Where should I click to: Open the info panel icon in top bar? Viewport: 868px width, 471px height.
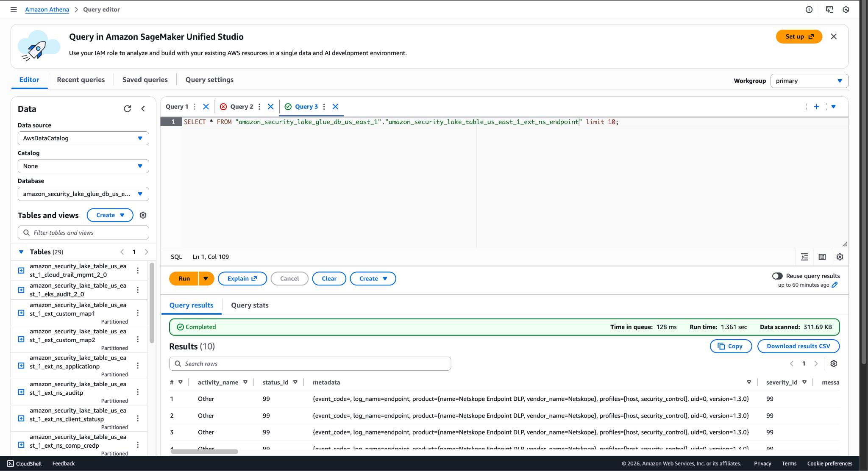click(809, 9)
